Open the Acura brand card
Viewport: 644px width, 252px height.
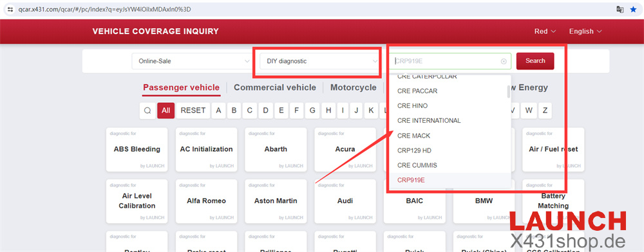point(345,149)
